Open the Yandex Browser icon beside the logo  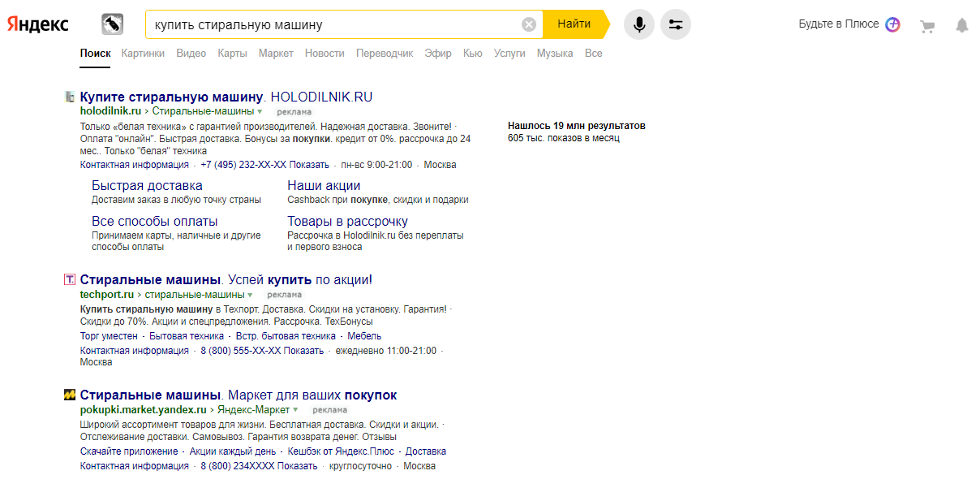pyautogui.click(x=112, y=24)
